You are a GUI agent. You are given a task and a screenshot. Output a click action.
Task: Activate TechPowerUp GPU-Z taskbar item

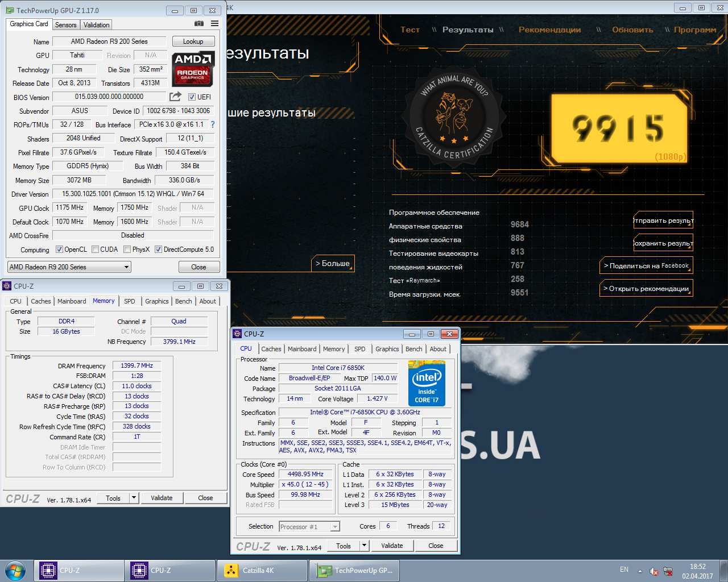coord(354,571)
